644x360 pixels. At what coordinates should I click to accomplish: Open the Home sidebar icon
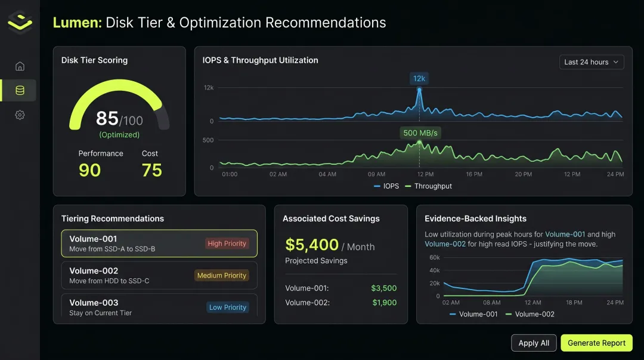point(20,66)
